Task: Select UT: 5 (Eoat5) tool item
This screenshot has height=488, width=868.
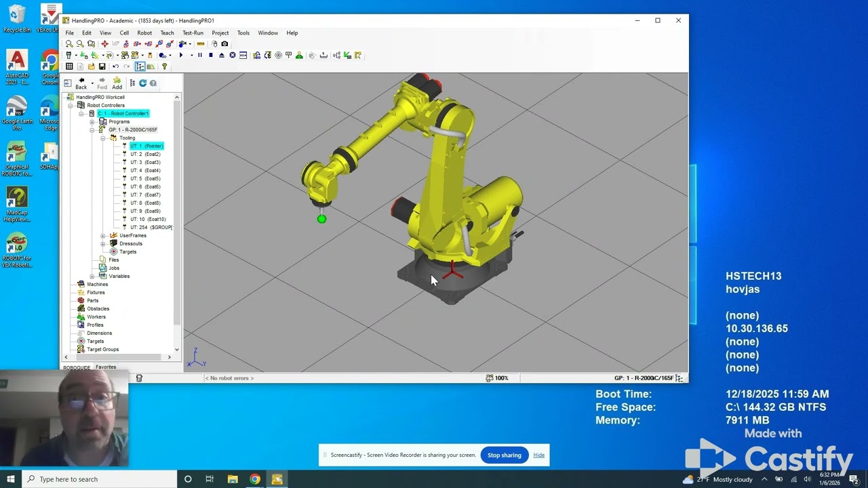Action: pos(145,179)
